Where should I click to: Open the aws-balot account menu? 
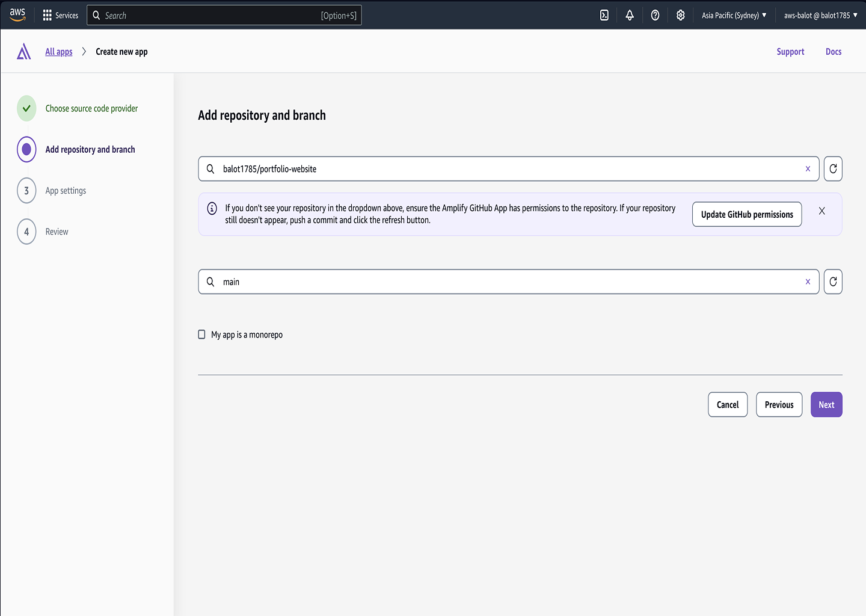click(x=820, y=16)
